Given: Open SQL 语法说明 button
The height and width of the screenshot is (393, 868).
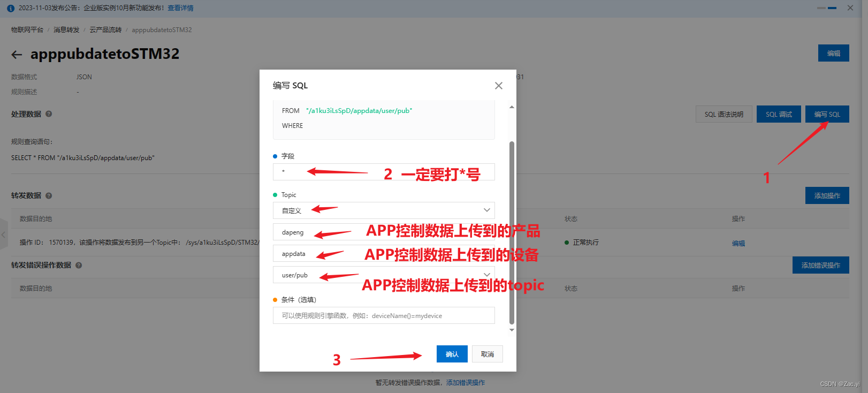Looking at the screenshot, I should pos(724,114).
